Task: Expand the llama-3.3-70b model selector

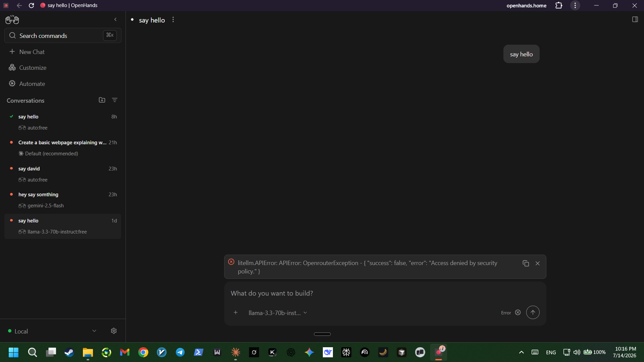Action: [278, 313]
